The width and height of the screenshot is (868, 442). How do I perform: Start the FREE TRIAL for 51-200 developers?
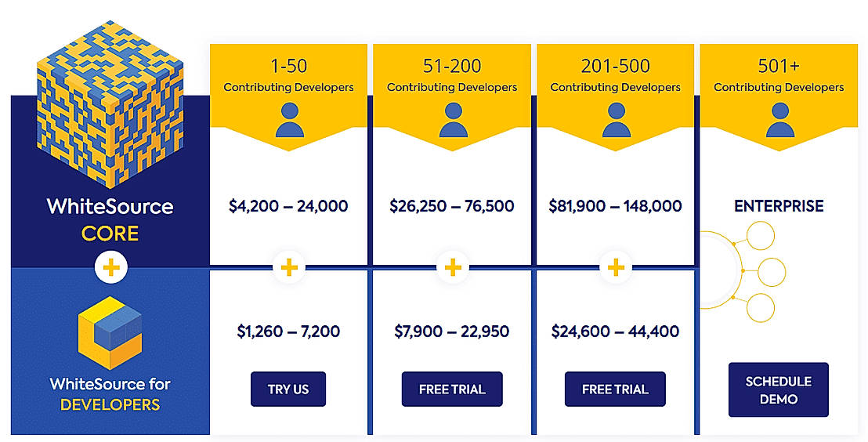click(x=452, y=389)
